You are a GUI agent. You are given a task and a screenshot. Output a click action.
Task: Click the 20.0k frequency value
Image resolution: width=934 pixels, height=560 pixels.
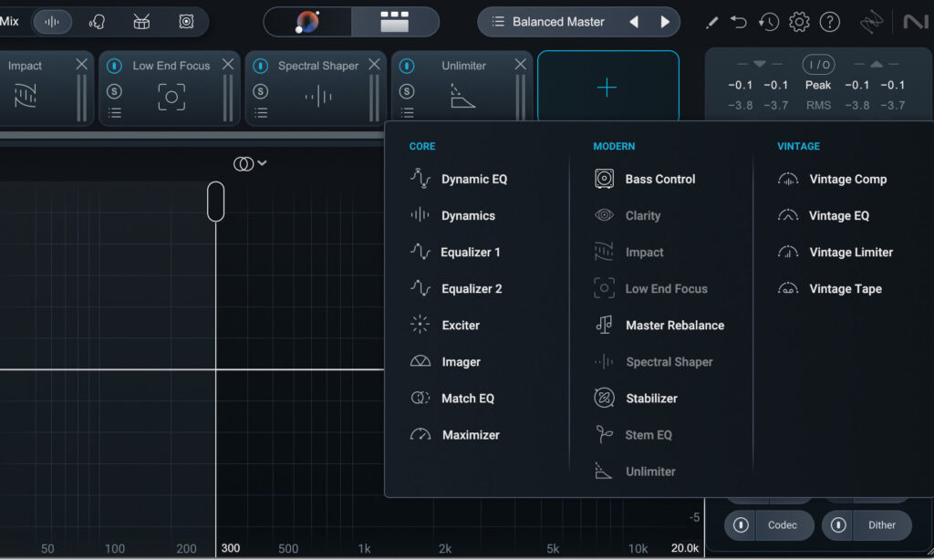(x=685, y=548)
